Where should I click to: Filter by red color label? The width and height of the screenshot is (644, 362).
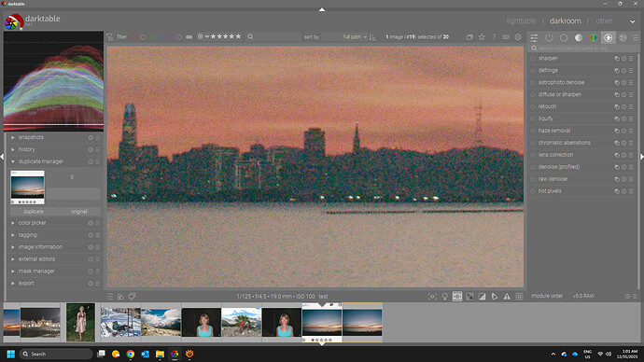[x=133, y=37]
